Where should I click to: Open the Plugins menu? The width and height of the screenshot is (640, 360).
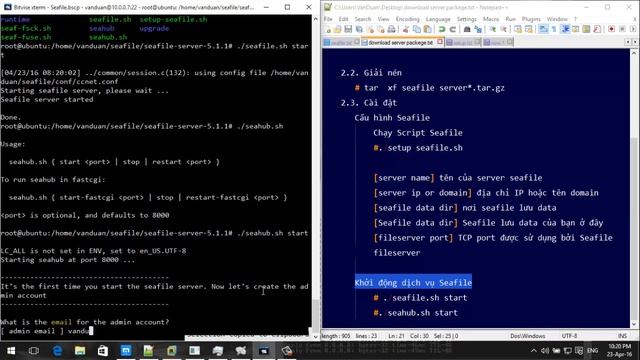pyautogui.click(x=531, y=19)
